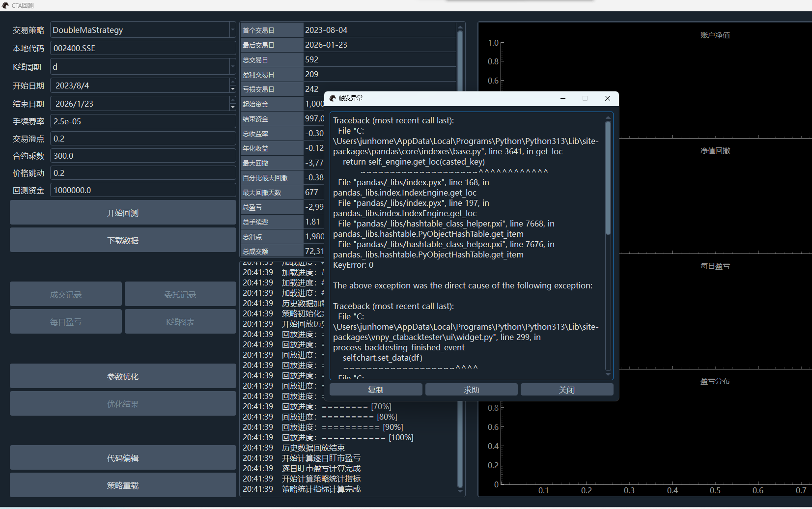The width and height of the screenshot is (812, 509).
Task: Open the 交易策略 DoubleMaStrategy dropdown
Action: pos(232,30)
